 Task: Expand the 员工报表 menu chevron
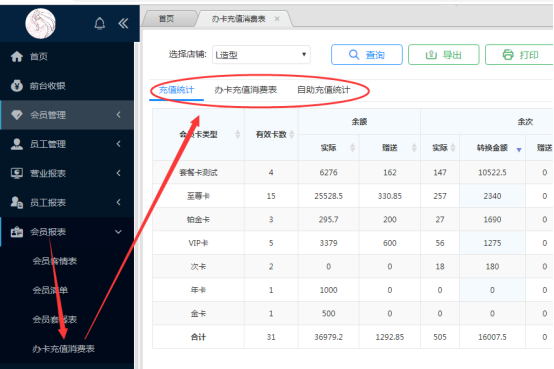[x=118, y=202]
